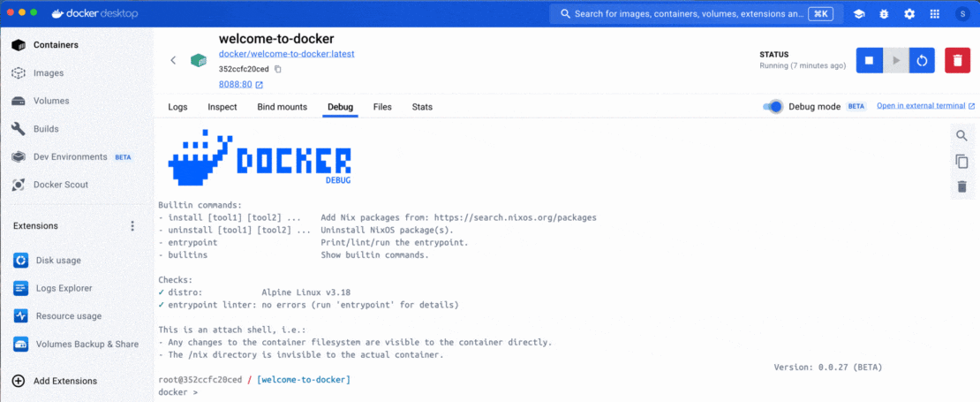
Task: Restart the container
Action: click(x=922, y=61)
